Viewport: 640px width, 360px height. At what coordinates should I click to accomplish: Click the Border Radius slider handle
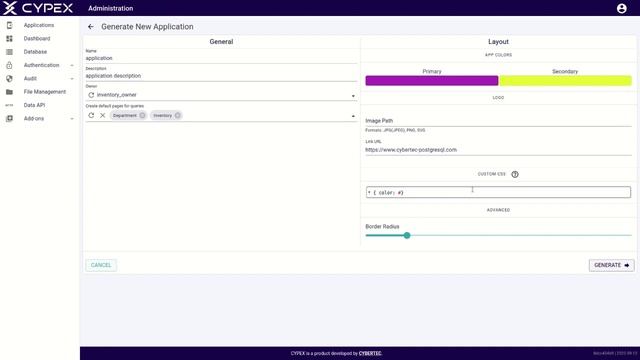point(407,236)
